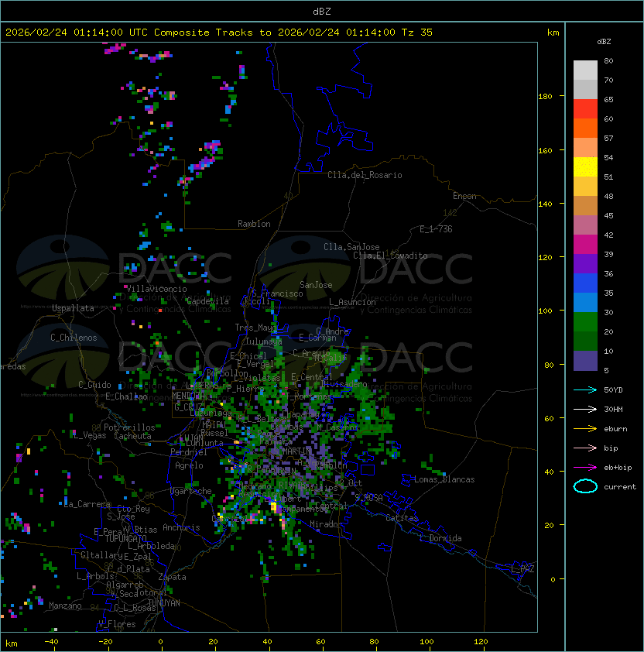
Task: Click the 'E_1-736' map label
Action: click(436, 229)
